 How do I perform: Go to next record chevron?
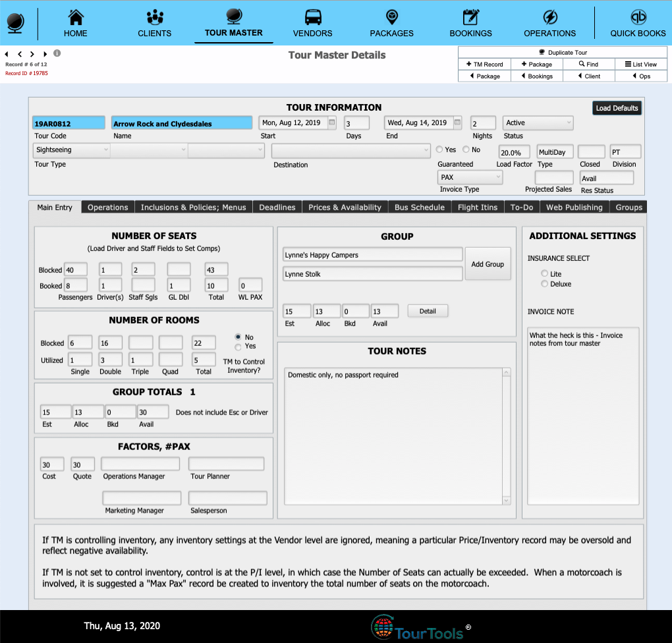(32, 54)
